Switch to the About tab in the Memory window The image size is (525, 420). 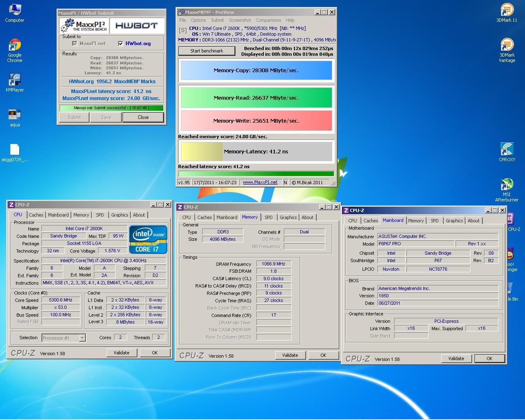(308, 217)
